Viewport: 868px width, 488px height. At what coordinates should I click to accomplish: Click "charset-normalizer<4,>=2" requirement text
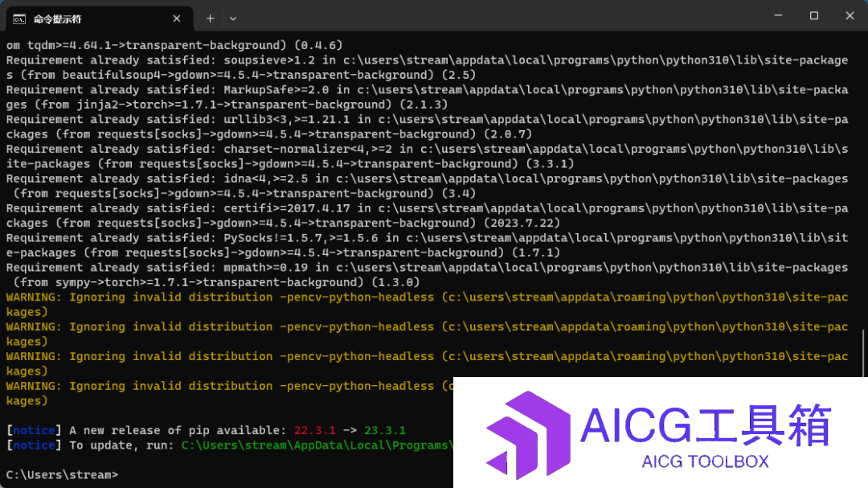point(308,149)
